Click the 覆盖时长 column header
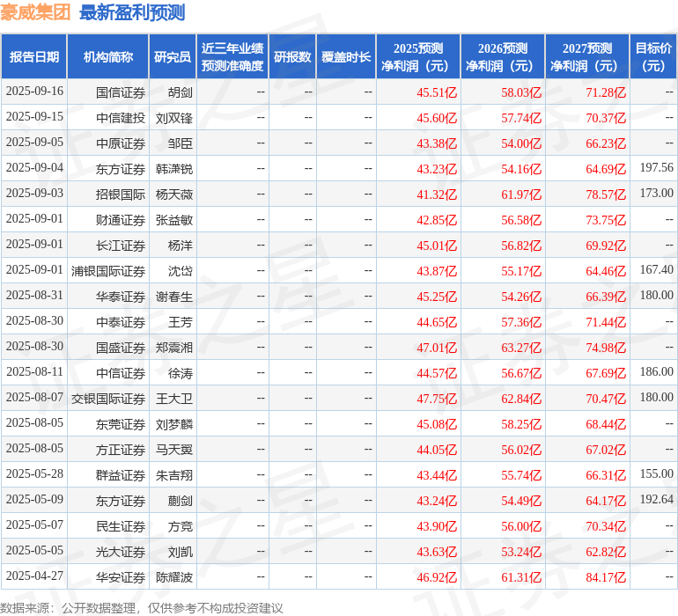The height and width of the screenshot is (616, 678). (x=346, y=56)
